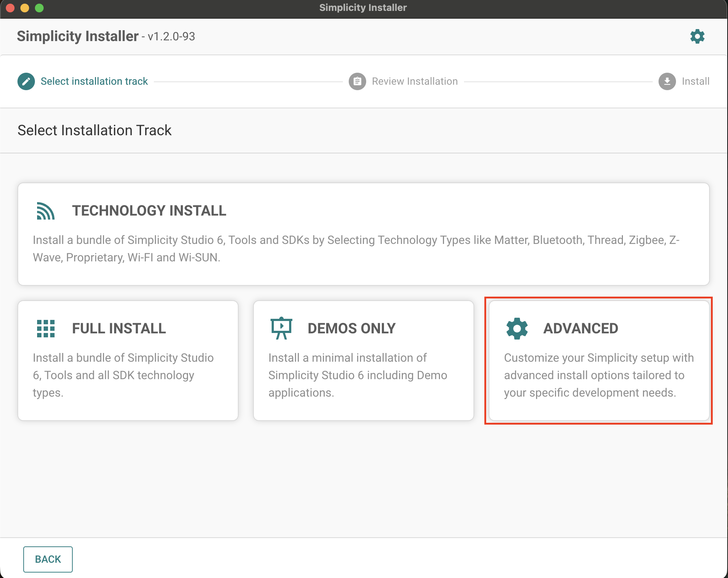The width and height of the screenshot is (728, 578).
Task: Click the Simplicity Installer app title in header
Action: (x=78, y=36)
